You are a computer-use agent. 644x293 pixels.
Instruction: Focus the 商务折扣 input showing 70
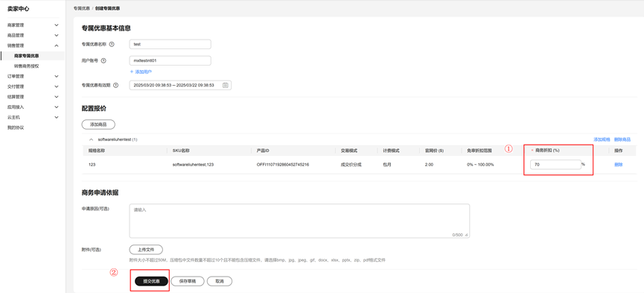click(x=555, y=165)
